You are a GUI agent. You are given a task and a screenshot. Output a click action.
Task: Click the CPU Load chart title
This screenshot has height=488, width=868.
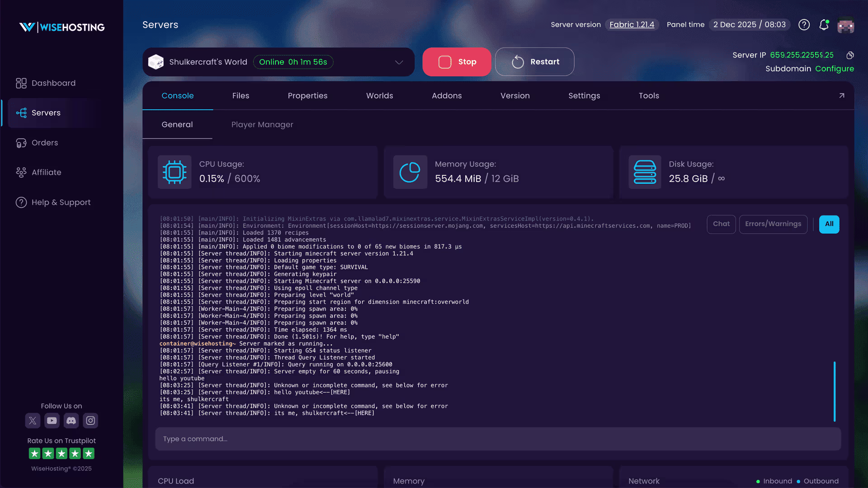pos(176,481)
